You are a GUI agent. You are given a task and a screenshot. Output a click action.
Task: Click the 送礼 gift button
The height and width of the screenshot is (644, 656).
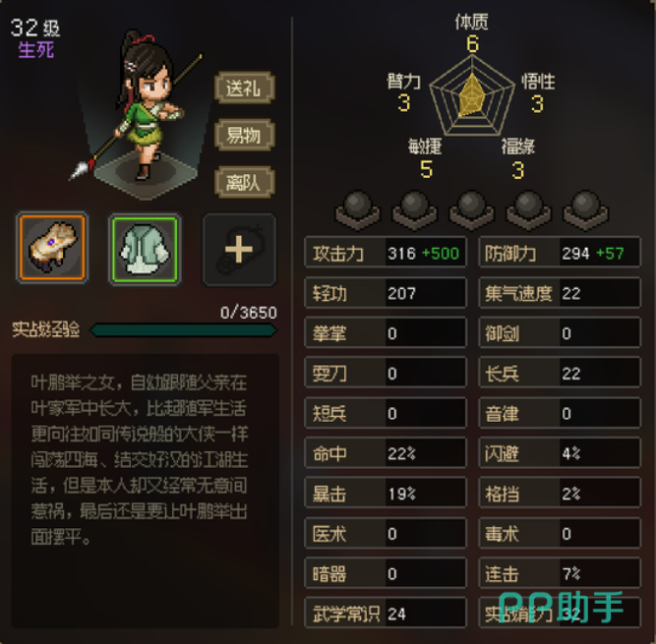click(245, 88)
